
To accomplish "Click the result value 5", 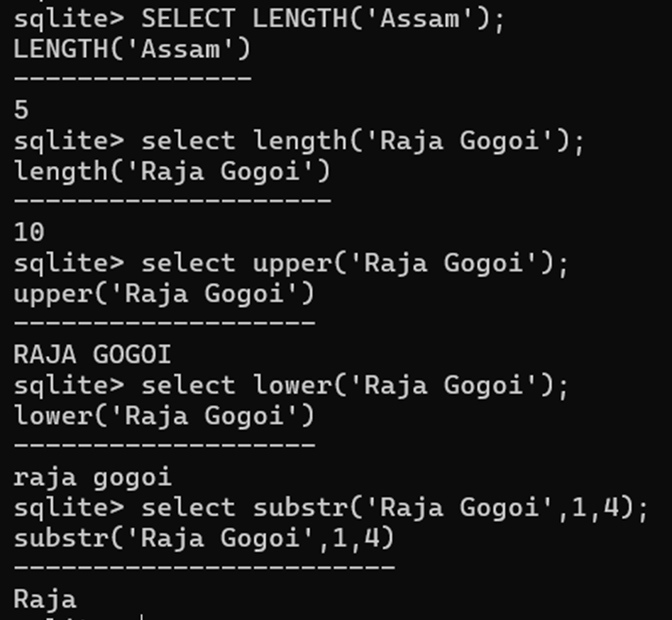I will coord(21,110).
